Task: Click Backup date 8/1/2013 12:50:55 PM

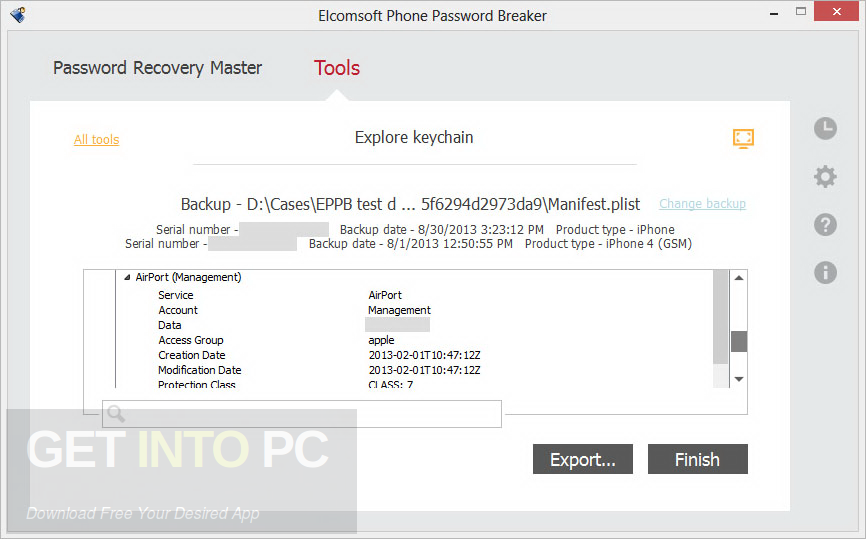Action: (411, 244)
